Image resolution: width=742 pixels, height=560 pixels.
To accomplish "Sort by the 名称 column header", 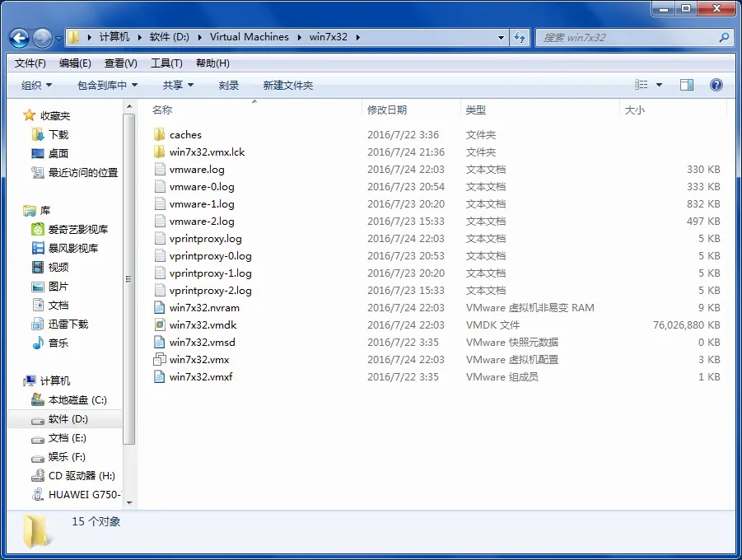I will pyautogui.click(x=162, y=110).
